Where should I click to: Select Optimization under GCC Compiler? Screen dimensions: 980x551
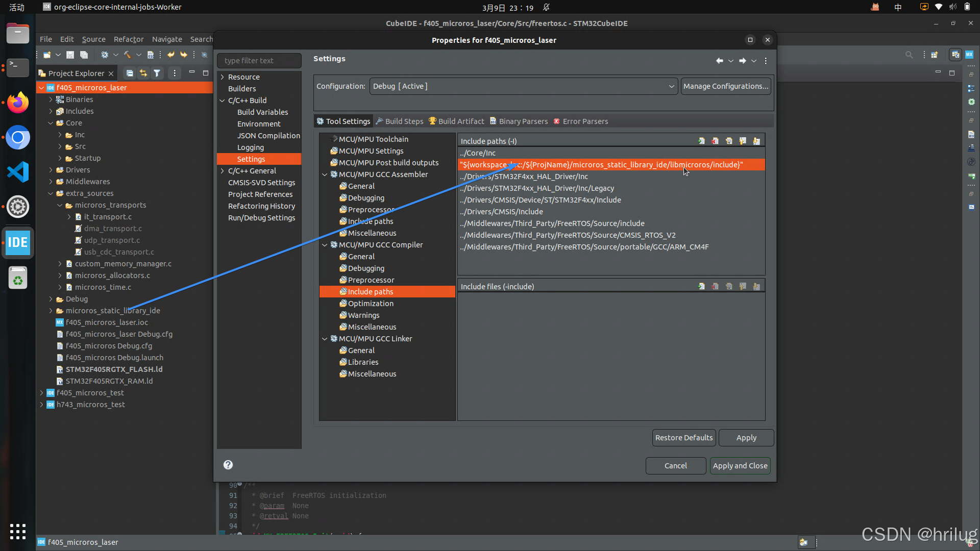tap(371, 304)
